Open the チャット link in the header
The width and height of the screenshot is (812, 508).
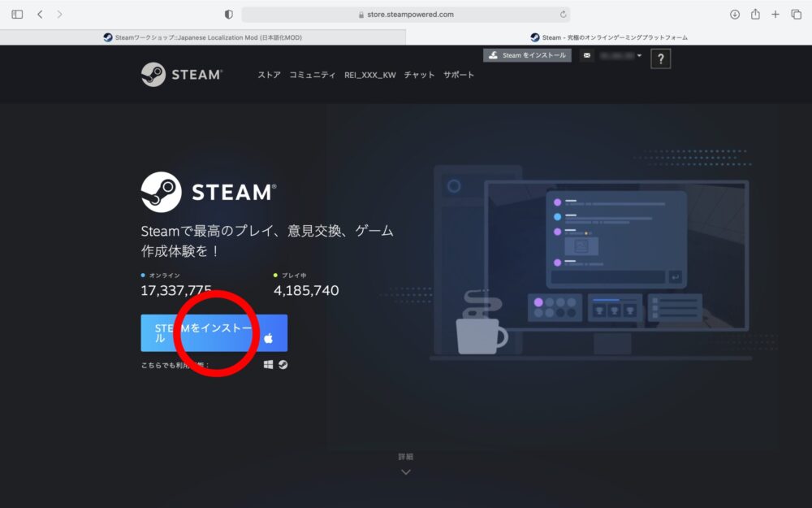[420, 75]
